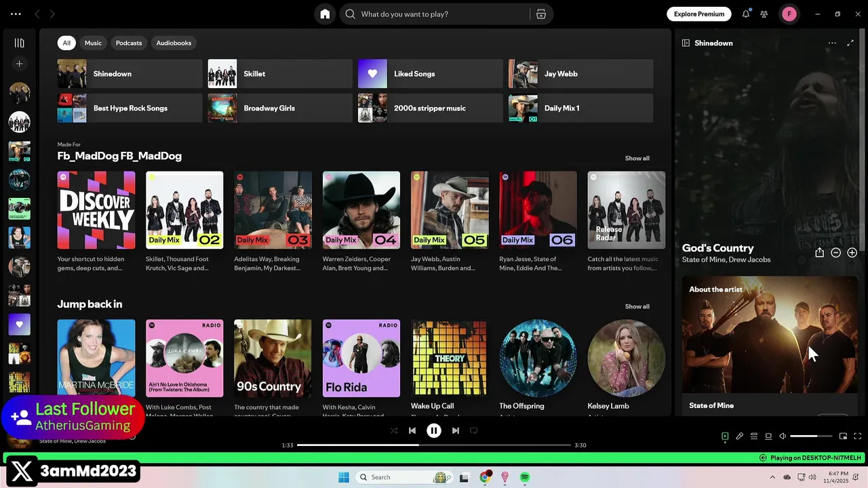Pause the current song
The image size is (868, 488).
tap(434, 430)
